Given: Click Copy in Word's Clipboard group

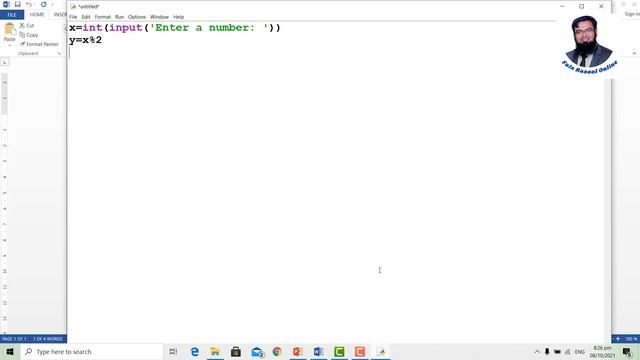Looking at the screenshot, I should pyautogui.click(x=29, y=35).
